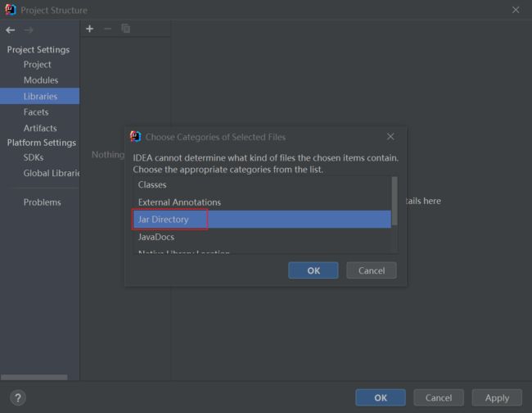532x413 pixels.
Task: Go to the Artifacts section
Action: tap(40, 128)
